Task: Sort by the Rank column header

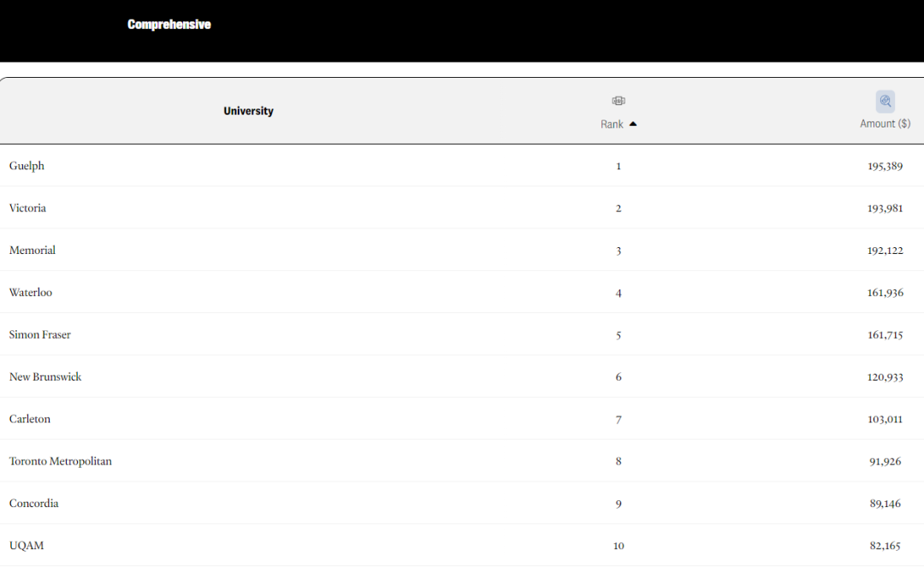Action: 612,124
